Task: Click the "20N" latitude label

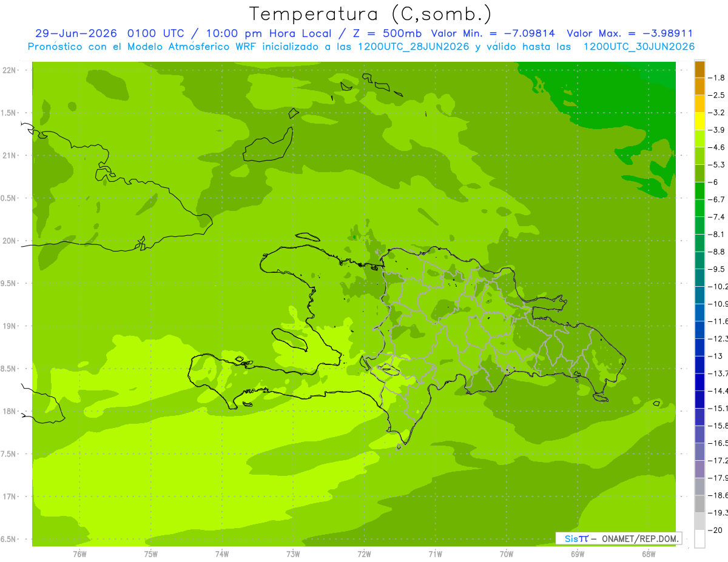Action: click(x=10, y=241)
